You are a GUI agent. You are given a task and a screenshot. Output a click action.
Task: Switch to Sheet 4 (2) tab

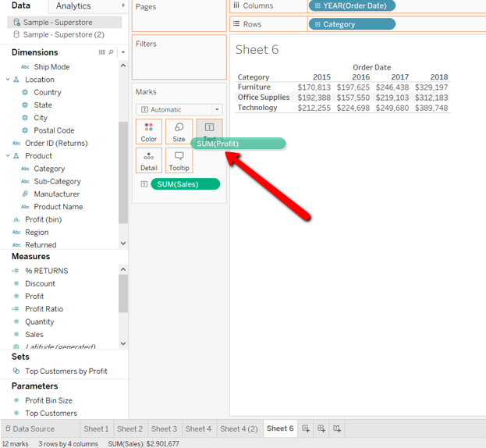(239, 428)
